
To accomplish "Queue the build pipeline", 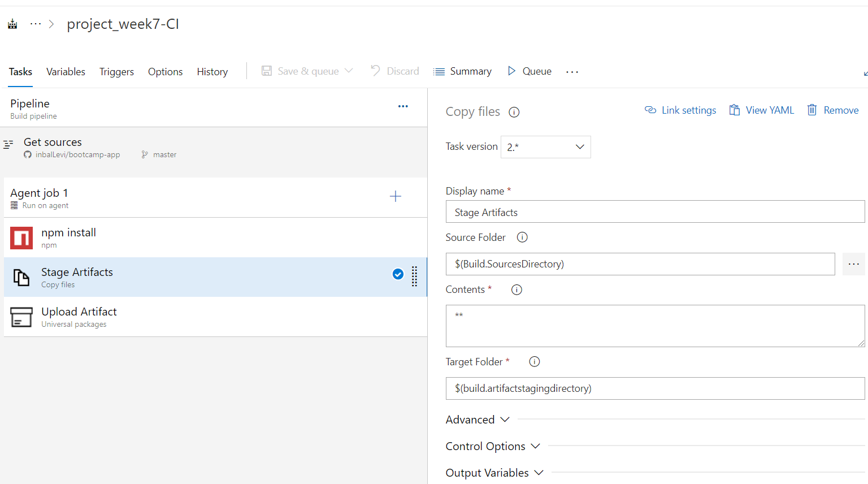I will coord(529,71).
